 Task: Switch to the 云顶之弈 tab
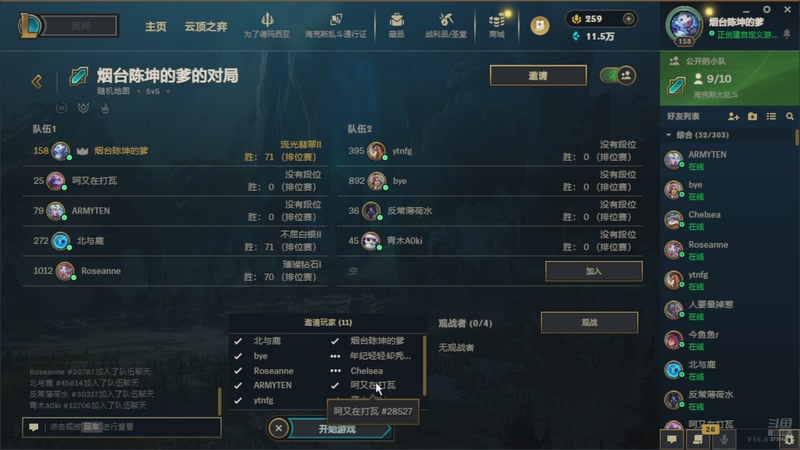(x=206, y=27)
